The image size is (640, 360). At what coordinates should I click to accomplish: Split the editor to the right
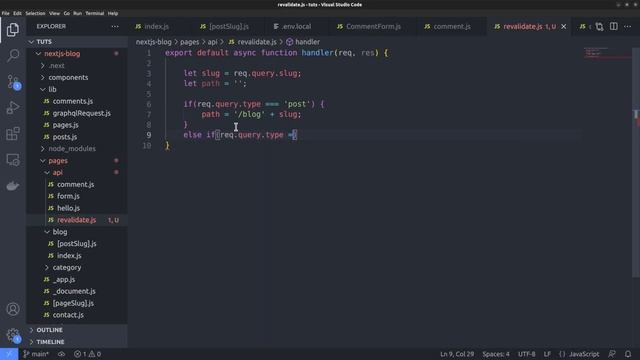click(x=613, y=27)
